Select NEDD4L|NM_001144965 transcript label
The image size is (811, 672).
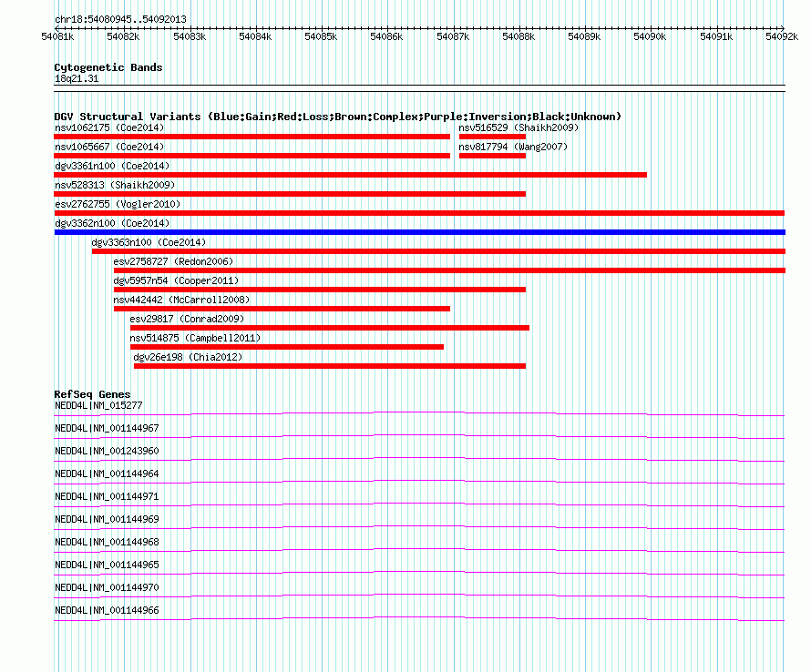pyautogui.click(x=107, y=565)
